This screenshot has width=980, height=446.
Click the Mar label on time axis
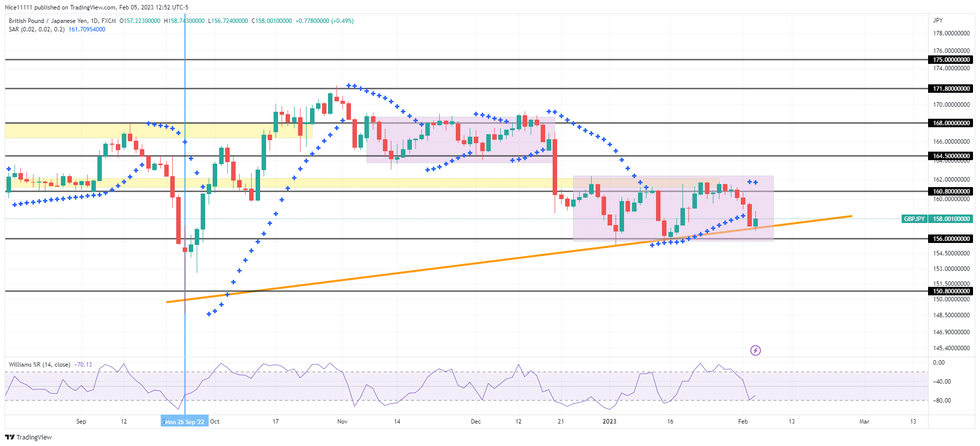(x=864, y=422)
